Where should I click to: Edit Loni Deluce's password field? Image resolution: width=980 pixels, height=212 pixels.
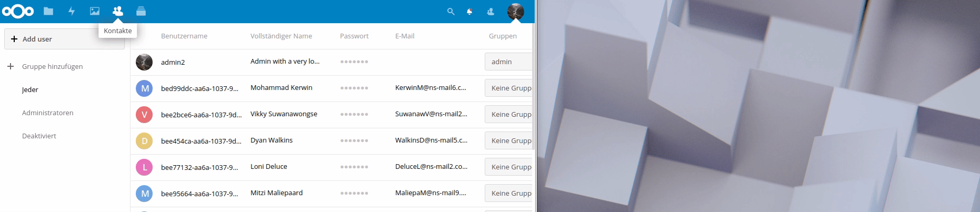[354, 167]
